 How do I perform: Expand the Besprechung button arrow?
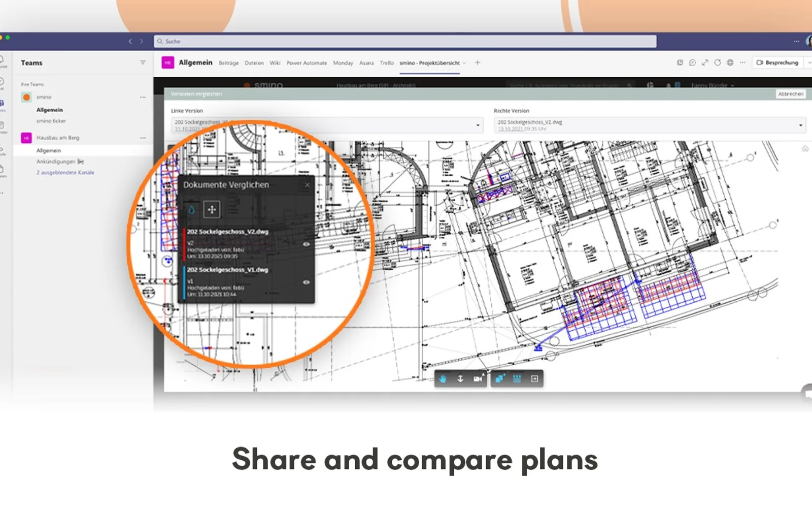808,62
